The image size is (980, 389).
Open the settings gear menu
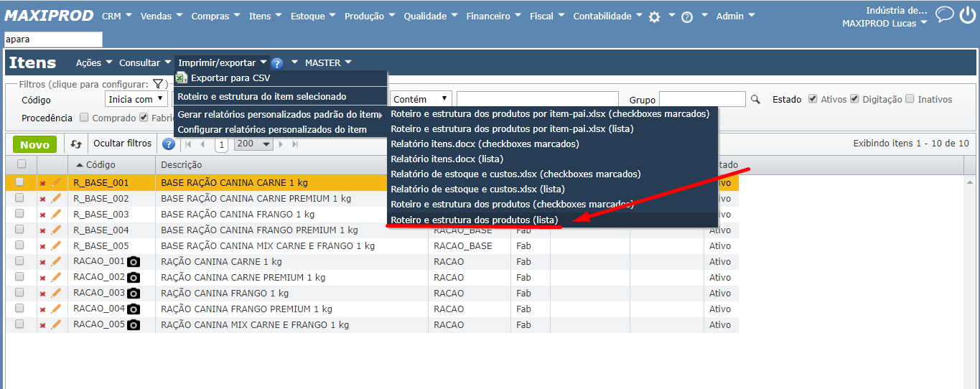point(654,17)
